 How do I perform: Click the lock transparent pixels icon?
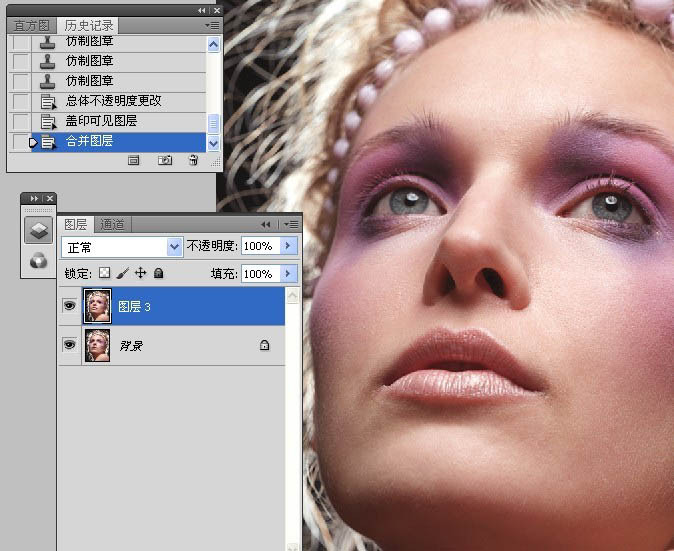(104, 273)
